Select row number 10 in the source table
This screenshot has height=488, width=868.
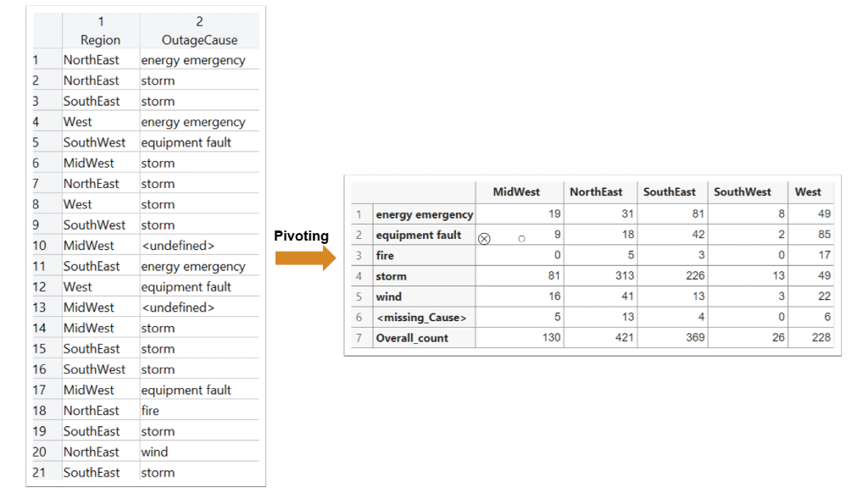40,246
